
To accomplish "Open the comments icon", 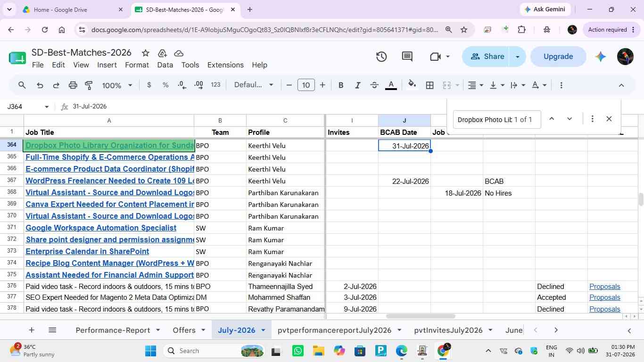I will [407, 57].
